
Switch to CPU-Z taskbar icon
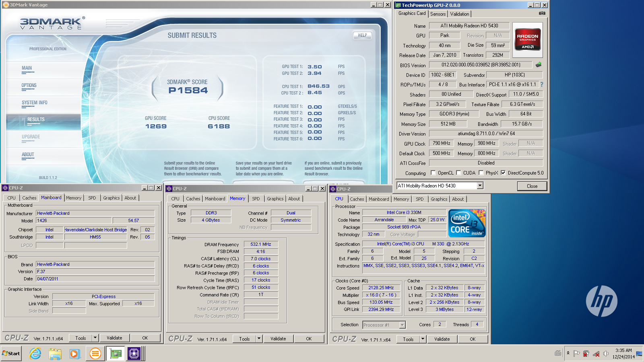point(134,354)
